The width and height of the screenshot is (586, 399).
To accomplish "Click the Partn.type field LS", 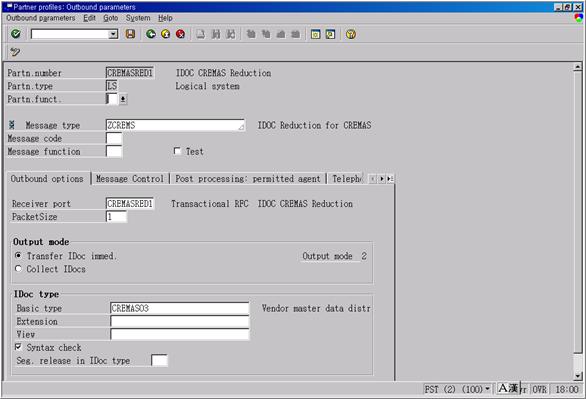I will (112, 86).
